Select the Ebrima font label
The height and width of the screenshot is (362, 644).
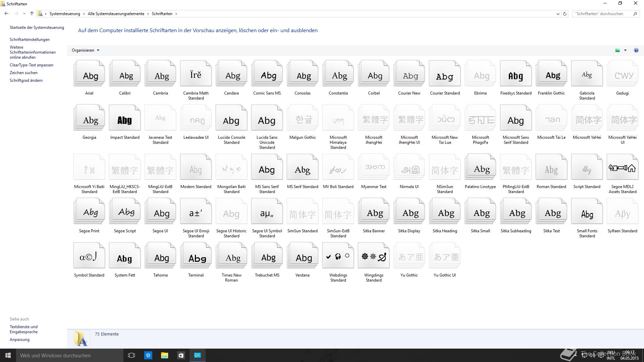(480, 93)
